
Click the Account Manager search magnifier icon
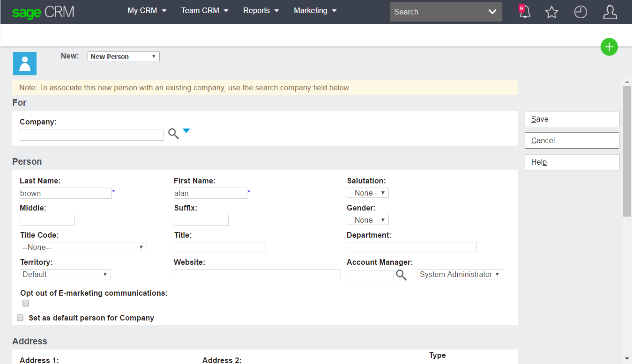tap(401, 275)
